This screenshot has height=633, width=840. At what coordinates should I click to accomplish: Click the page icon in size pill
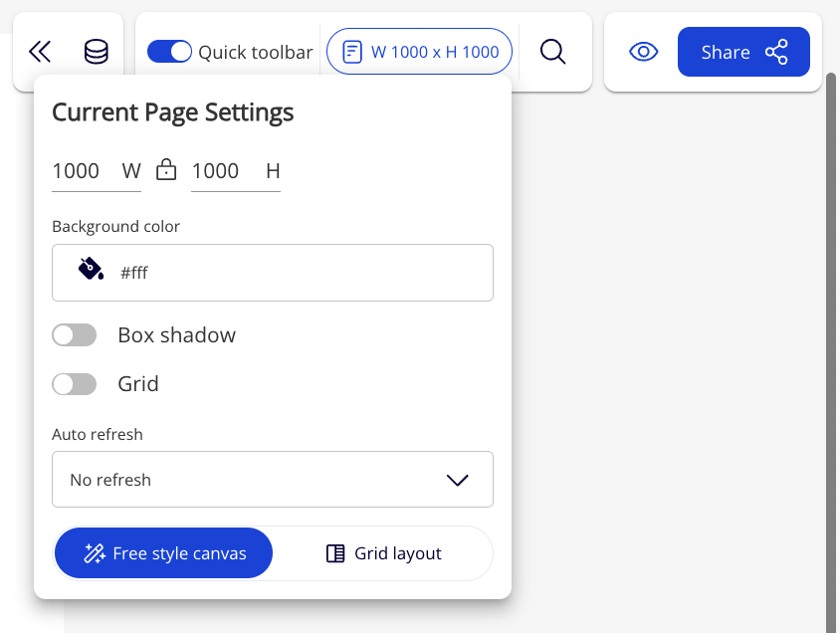click(x=351, y=52)
